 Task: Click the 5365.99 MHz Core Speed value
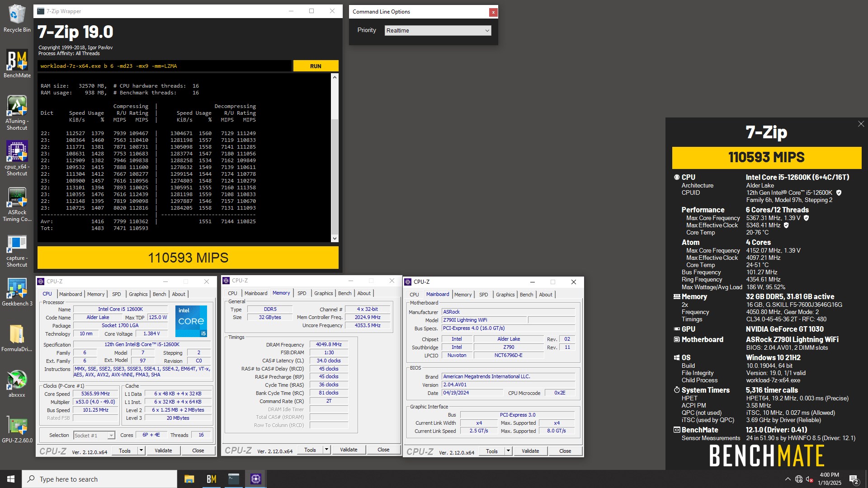point(95,394)
